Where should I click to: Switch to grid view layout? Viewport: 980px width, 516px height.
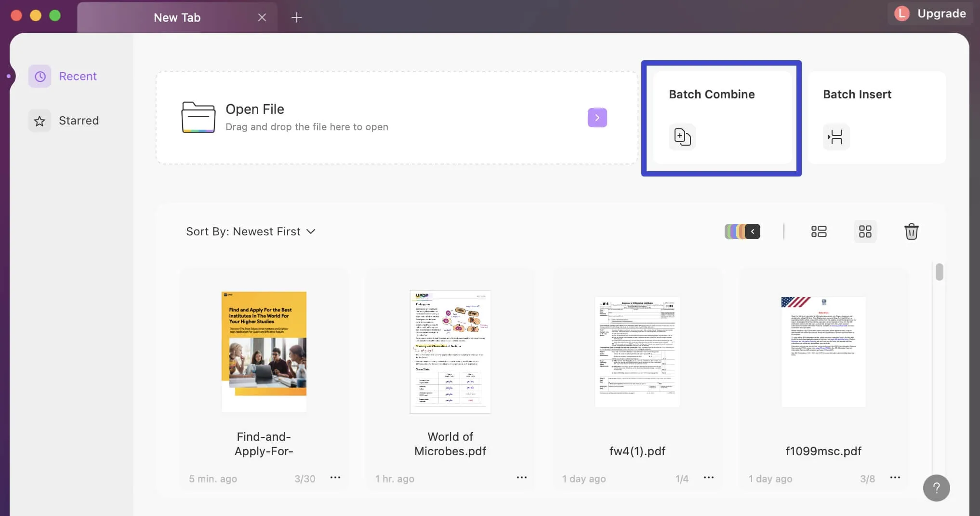pos(865,231)
